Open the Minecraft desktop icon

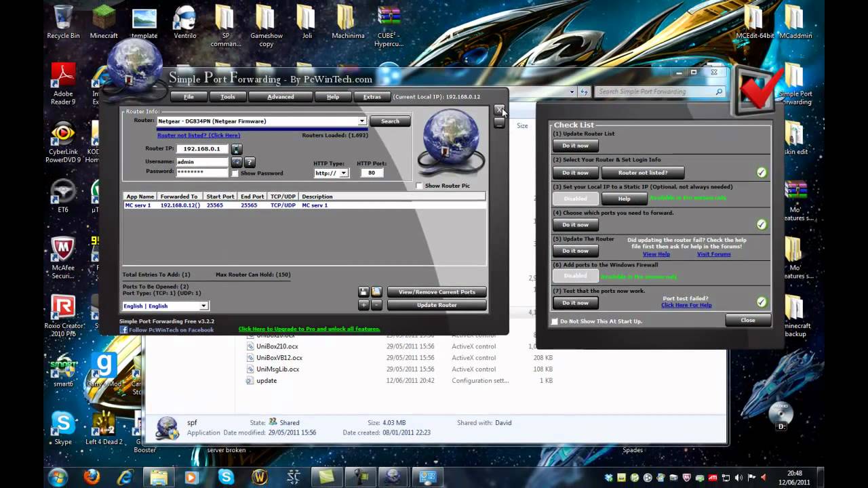click(x=104, y=22)
